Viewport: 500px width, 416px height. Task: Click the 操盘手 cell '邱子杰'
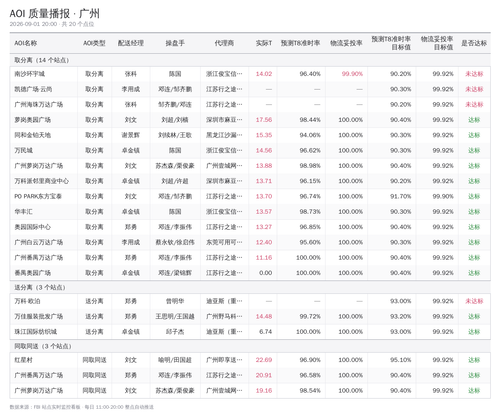click(x=175, y=332)
